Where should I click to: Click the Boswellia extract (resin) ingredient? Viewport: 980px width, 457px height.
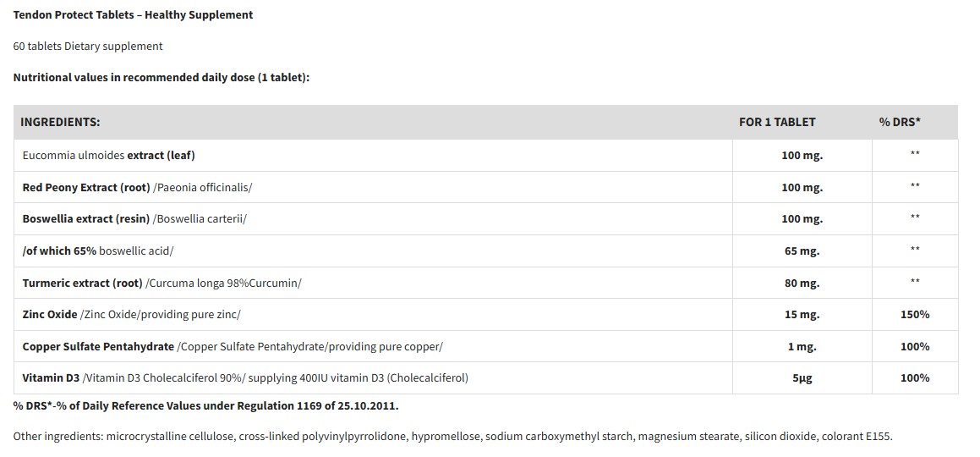(x=134, y=218)
